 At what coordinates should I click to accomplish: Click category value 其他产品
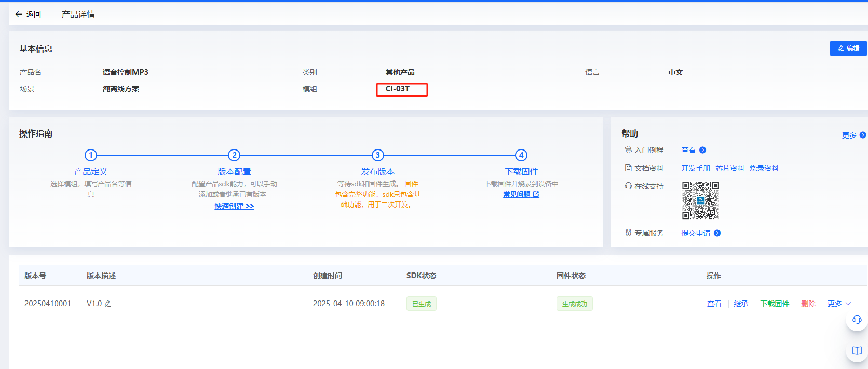click(400, 72)
